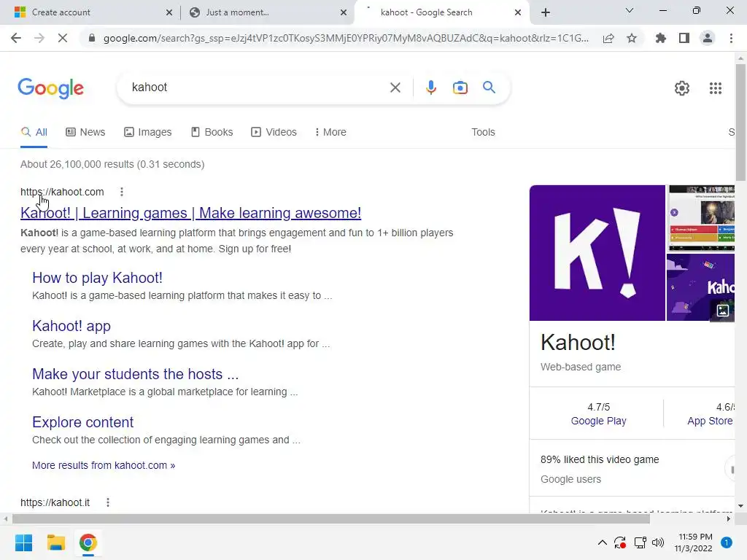This screenshot has width=747, height=560.
Task: Select the All results tab
Action: coord(34,132)
